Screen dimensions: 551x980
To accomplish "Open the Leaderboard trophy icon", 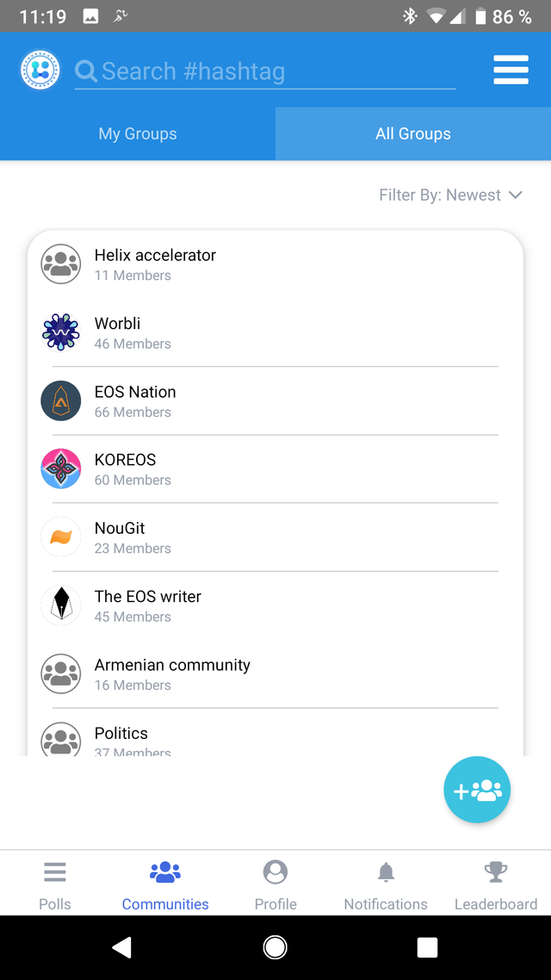I will click(495, 871).
